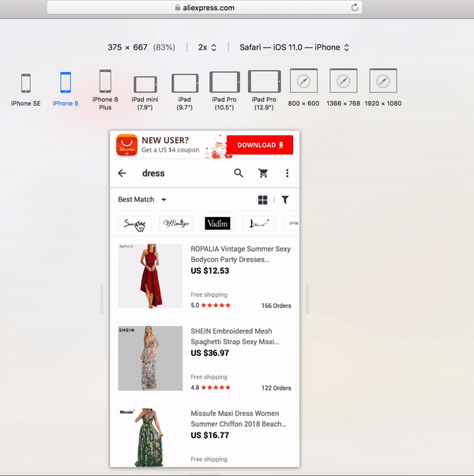Select the iPhone 8 device preset
Screen dimensions: 474x476
coord(66,90)
